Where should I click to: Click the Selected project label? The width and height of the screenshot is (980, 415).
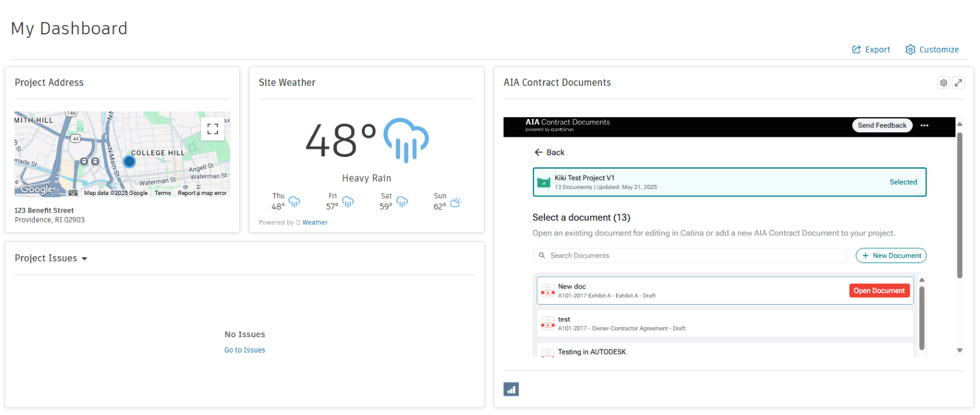[903, 182]
